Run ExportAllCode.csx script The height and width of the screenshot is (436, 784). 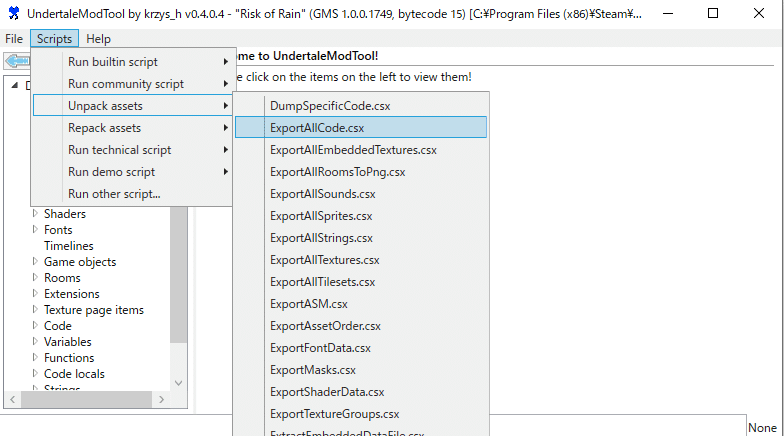point(360,128)
